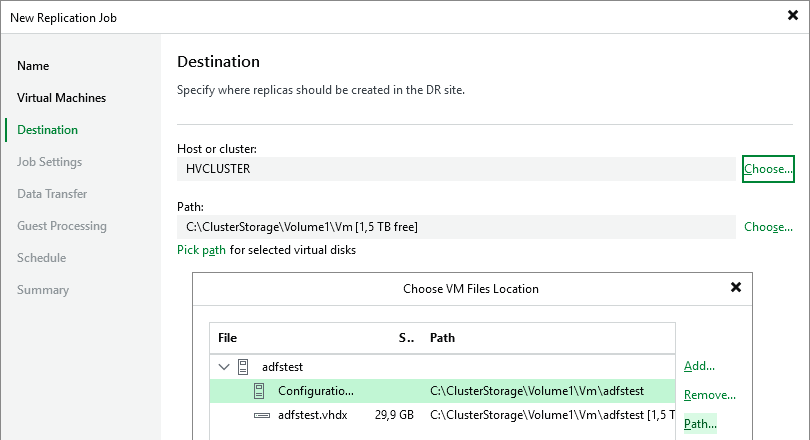This screenshot has width=810, height=440.
Task: Open the Name wizard step
Action: coord(33,66)
